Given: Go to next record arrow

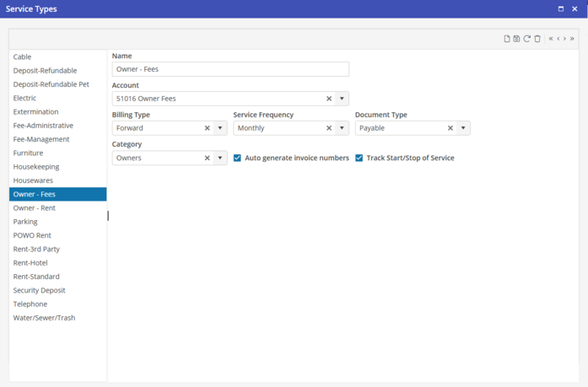Looking at the screenshot, I should coord(564,39).
